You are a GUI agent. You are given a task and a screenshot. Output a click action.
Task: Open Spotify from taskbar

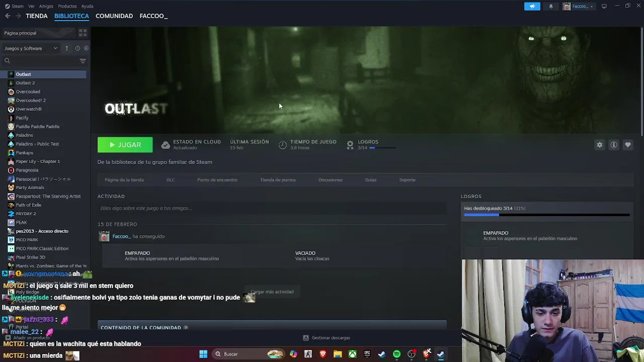click(396, 354)
